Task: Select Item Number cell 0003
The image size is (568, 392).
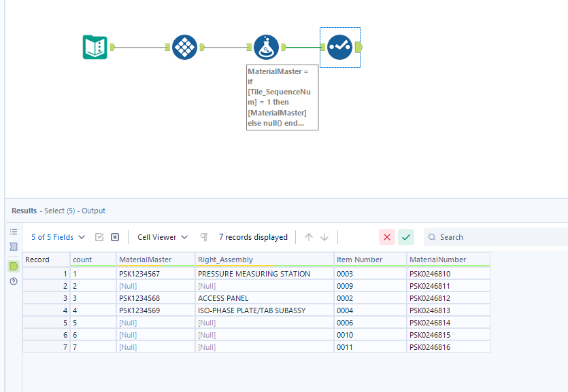Action: (370, 274)
